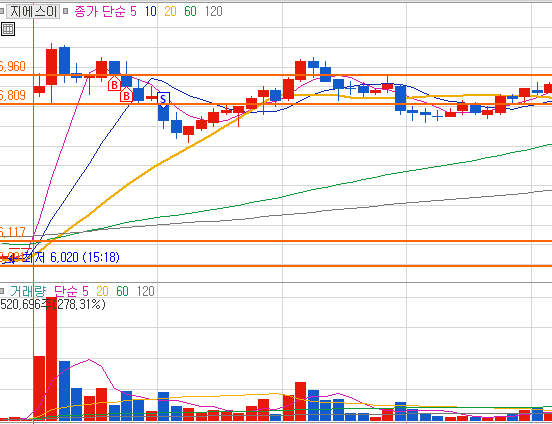Click the first red B buy marker

click(x=114, y=84)
